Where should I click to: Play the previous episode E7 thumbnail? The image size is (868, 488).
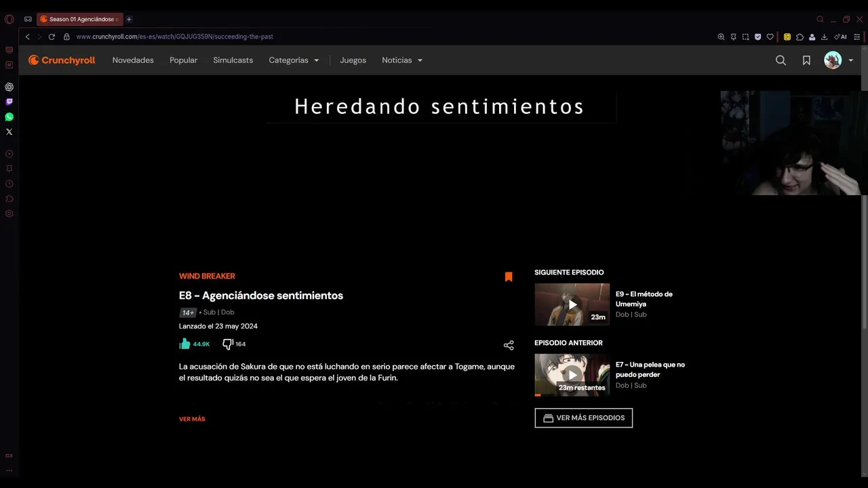(x=572, y=375)
